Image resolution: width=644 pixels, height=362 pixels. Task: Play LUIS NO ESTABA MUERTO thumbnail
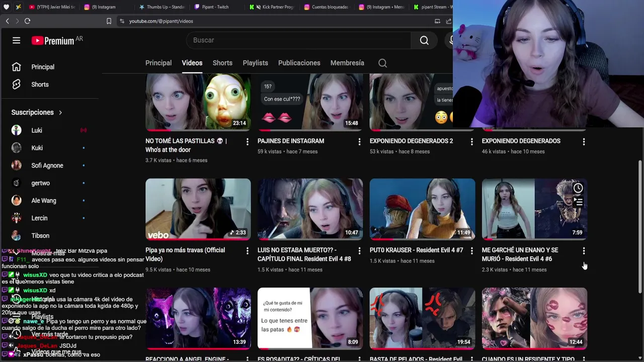310,209
